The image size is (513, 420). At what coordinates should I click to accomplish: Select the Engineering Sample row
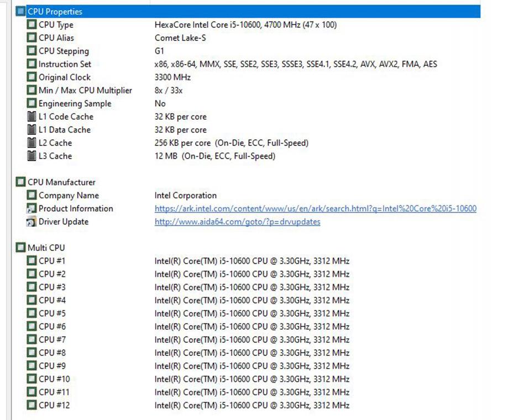pyautogui.click(x=75, y=104)
